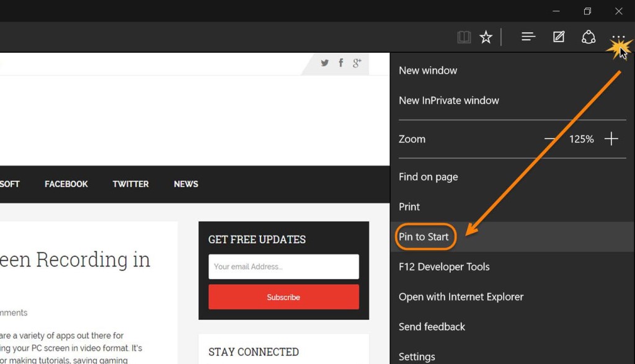Click the Share icon in toolbar

(588, 37)
